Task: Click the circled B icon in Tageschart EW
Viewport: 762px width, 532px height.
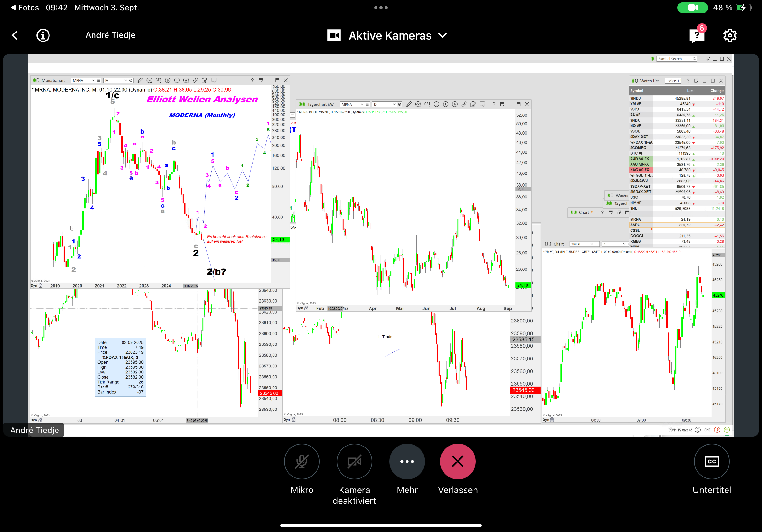Action: [437, 104]
